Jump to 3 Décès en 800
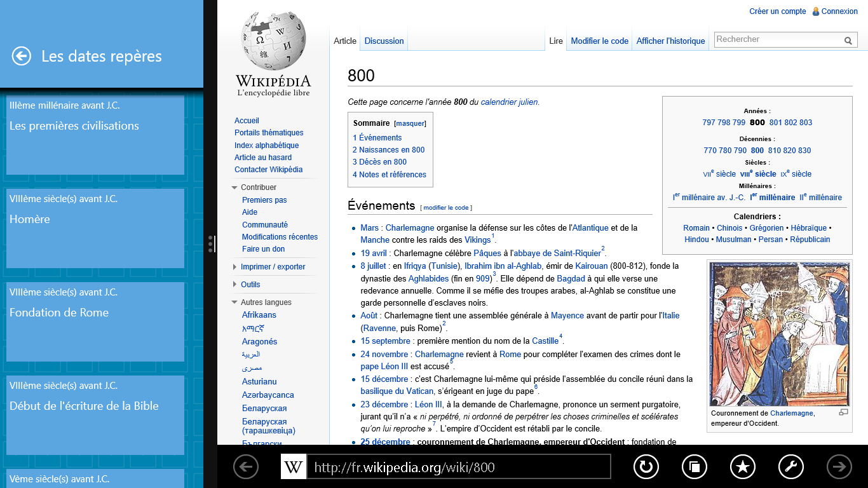This screenshot has width=868, height=488. [x=380, y=162]
